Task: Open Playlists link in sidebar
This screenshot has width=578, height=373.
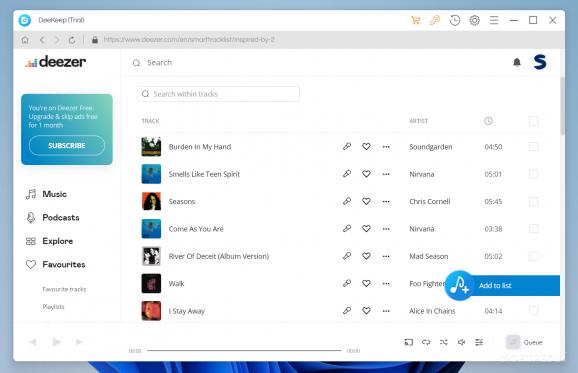Action: [53, 307]
